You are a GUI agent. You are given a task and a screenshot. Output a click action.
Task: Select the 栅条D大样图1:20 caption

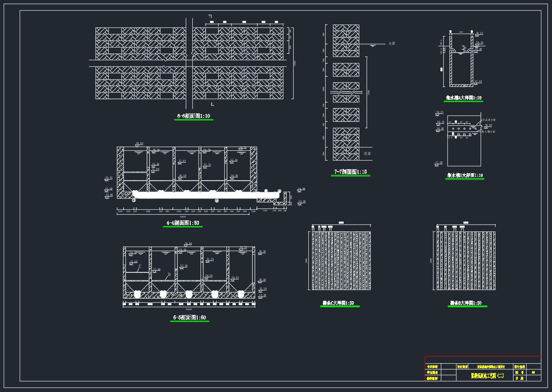coord(465,304)
